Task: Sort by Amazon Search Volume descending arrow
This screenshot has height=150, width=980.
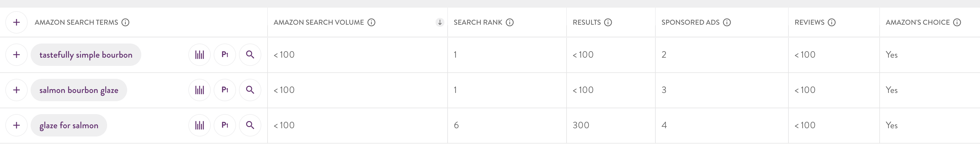Action: tap(440, 22)
